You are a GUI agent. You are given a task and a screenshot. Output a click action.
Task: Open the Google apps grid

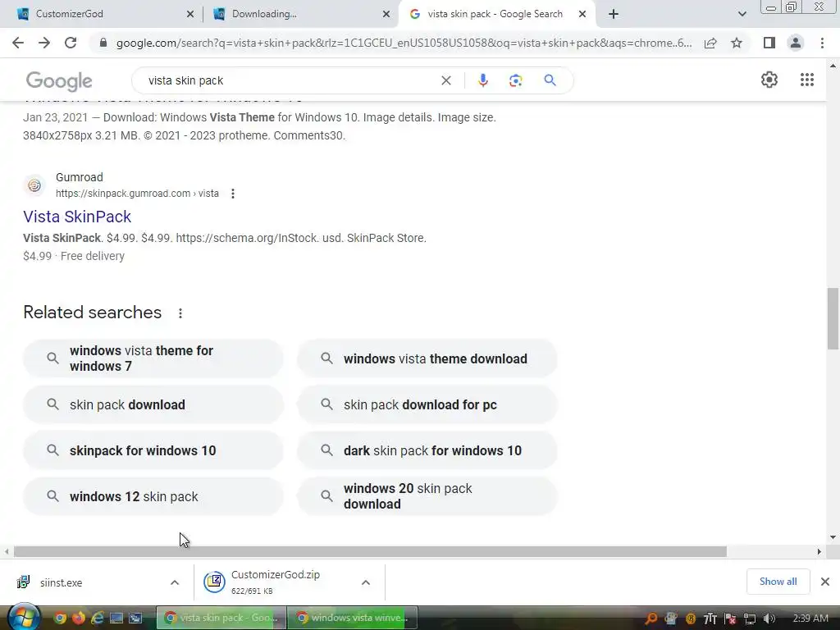(807, 80)
